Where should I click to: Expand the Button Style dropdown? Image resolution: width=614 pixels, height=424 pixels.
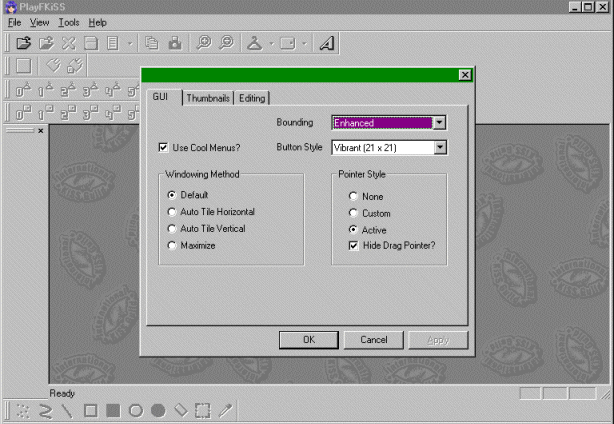pos(439,148)
